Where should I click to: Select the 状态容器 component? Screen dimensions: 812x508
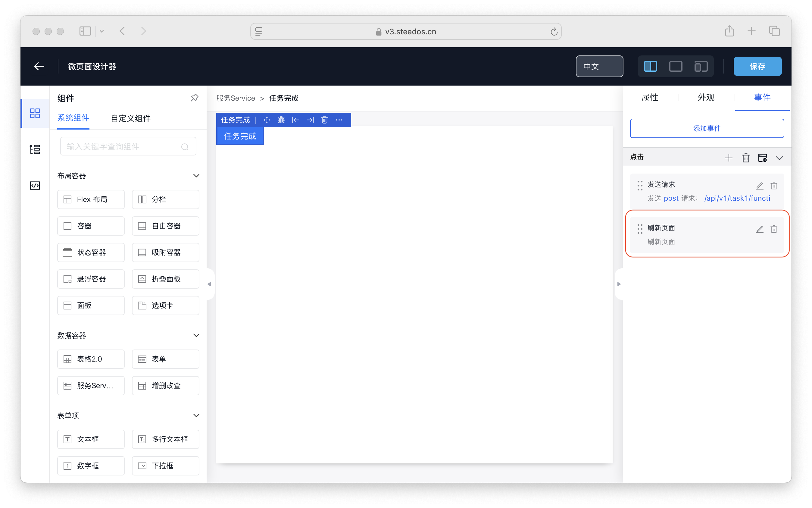pyautogui.click(x=91, y=253)
